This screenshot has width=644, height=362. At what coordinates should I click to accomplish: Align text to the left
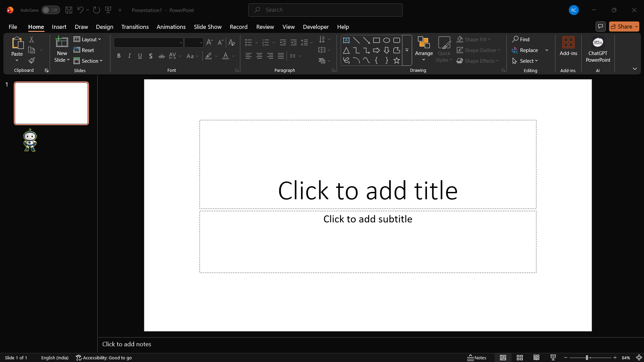click(x=249, y=56)
